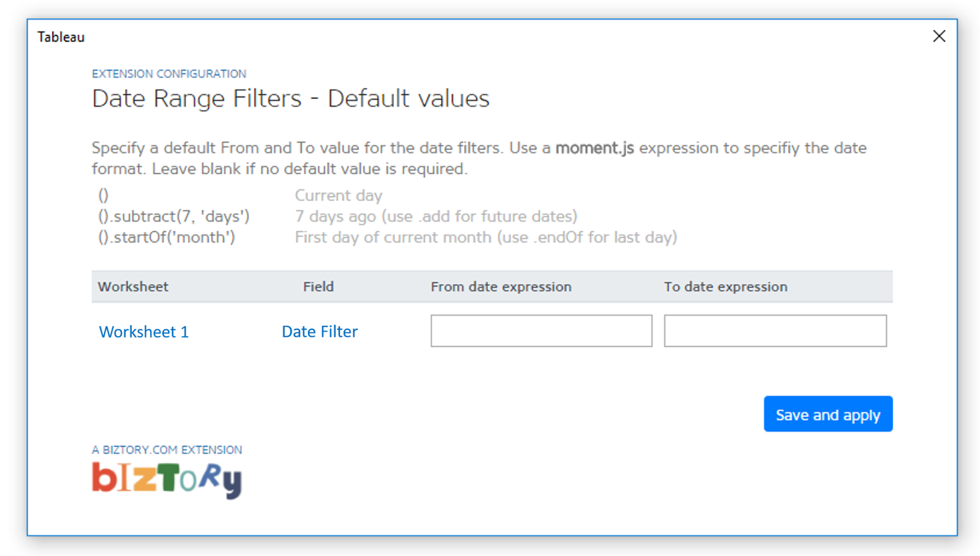Viewport: 980px width, 556px height.
Task: Click the Tableau window title
Action: click(61, 37)
